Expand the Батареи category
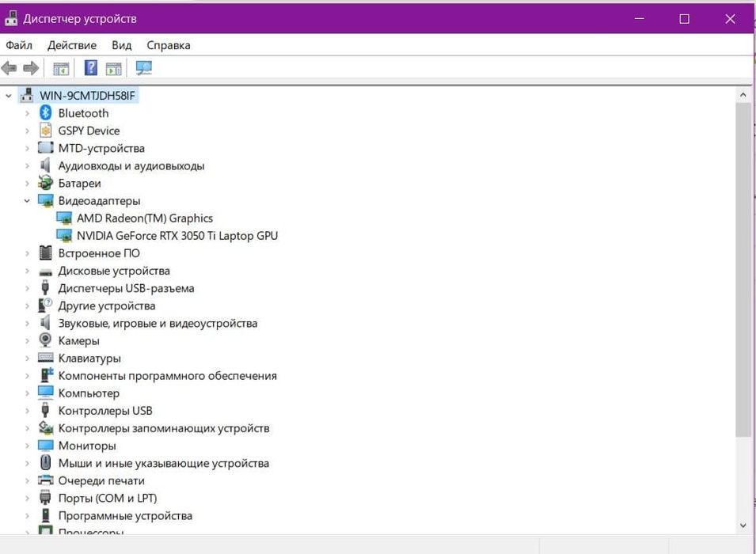 tap(27, 184)
